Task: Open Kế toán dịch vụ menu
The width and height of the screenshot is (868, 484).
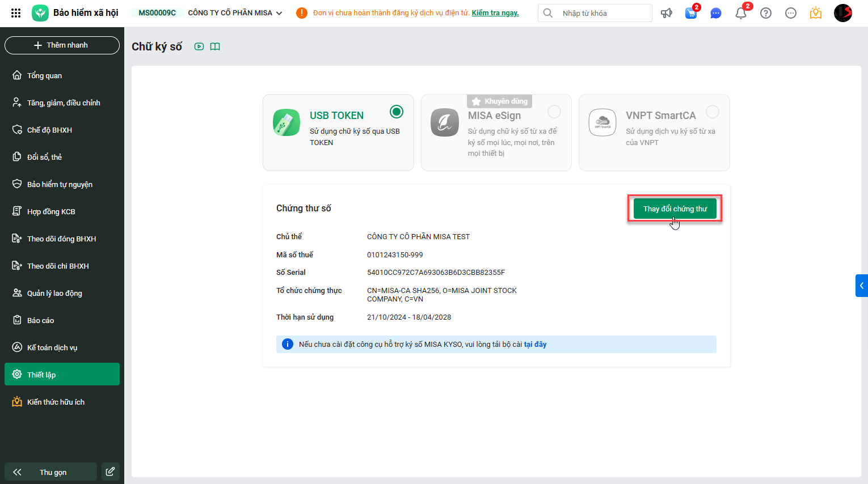Action: (x=62, y=347)
